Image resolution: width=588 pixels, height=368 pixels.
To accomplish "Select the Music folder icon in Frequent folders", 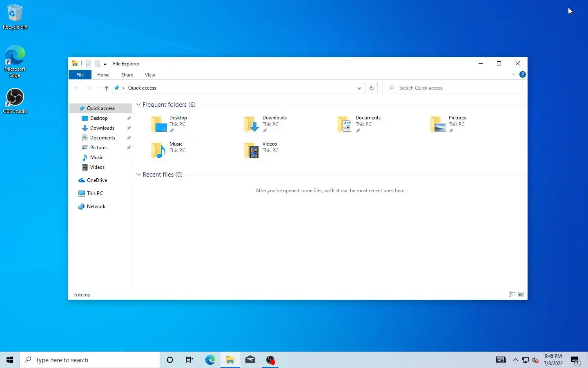I will point(159,150).
